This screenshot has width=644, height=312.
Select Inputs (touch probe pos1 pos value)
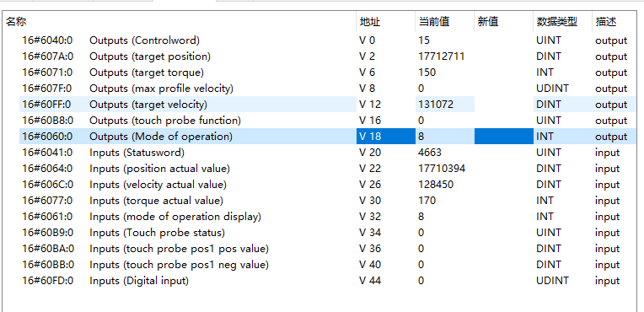328,249
